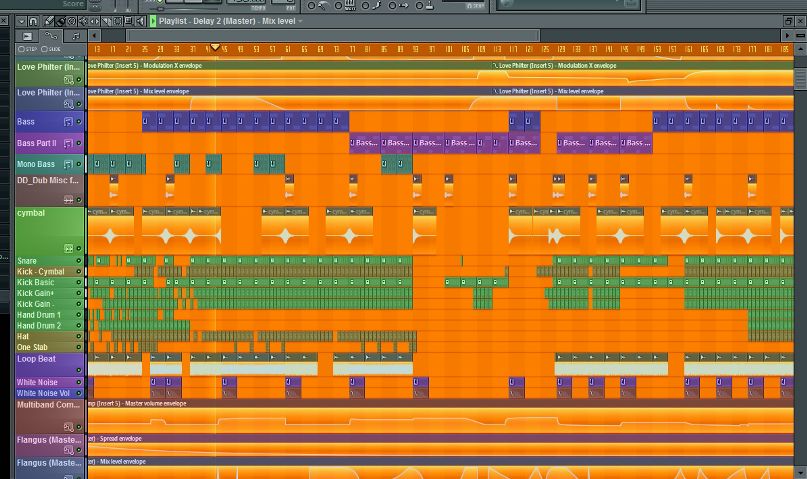This screenshot has width=807, height=479.
Task: Click the horizontal timeline scrollbar
Action: pos(333,36)
